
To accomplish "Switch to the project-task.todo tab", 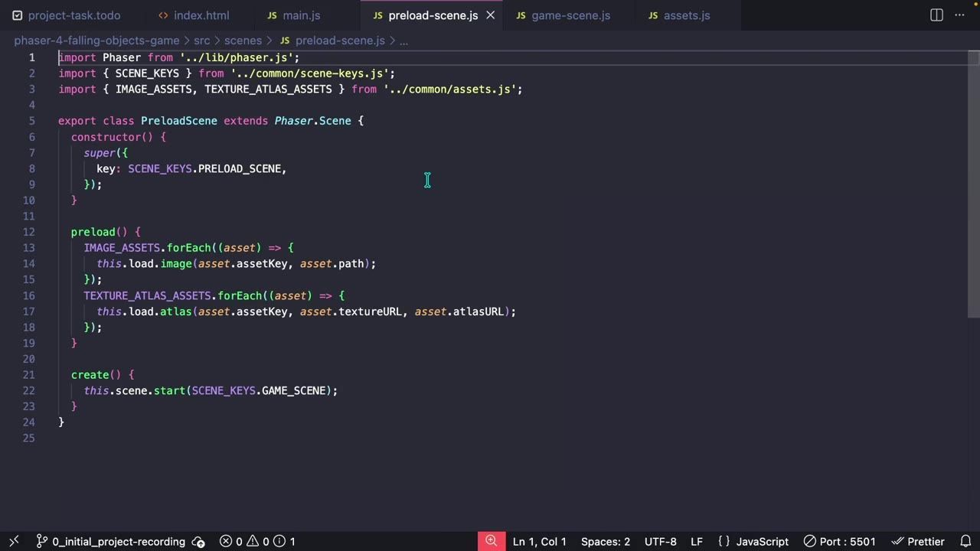I will pyautogui.click(x=66, y=15).
